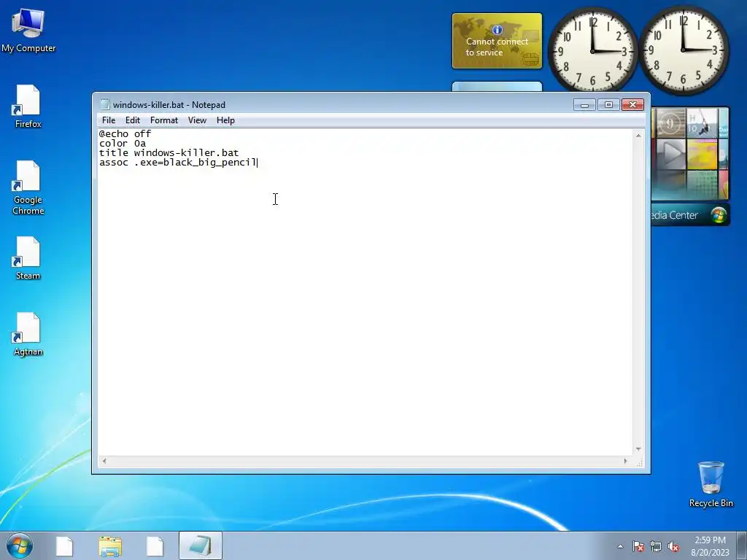Image resolution: width=747 pixels, height=560 pixels.
Task: Click the play thumbnail in Media Center gadget
Action: click(x=671, y=154)
